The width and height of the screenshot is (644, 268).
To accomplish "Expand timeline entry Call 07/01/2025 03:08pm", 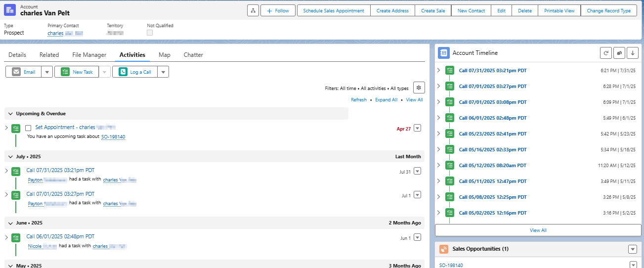I will click(x=438, y=102).
